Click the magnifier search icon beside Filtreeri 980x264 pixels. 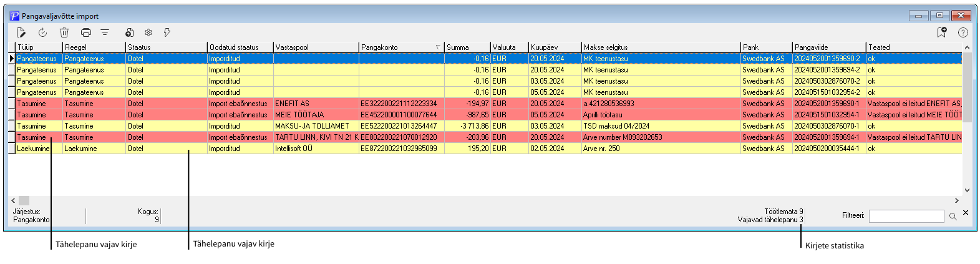coord(953,216)
